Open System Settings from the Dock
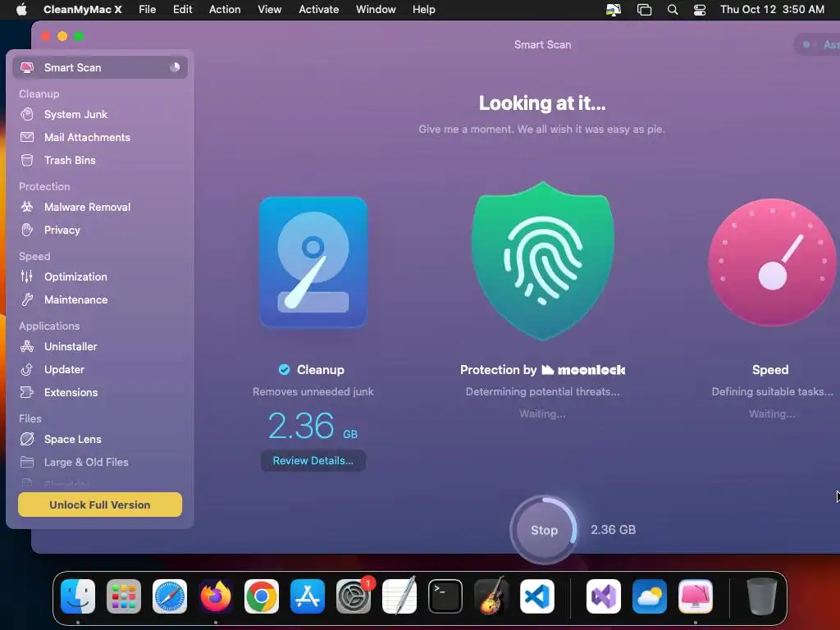The image size is (840, 630). pyautogui.click(x=354, y=596)
